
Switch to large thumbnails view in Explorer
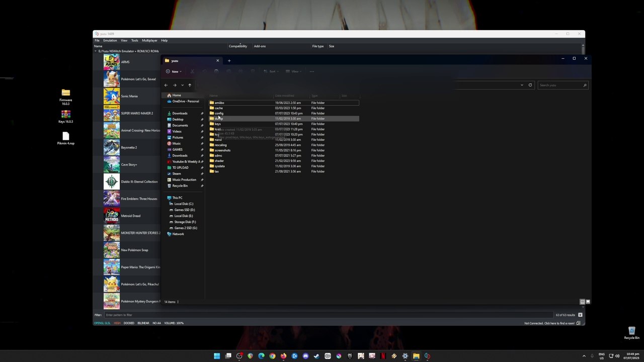(x=588, y=302)
